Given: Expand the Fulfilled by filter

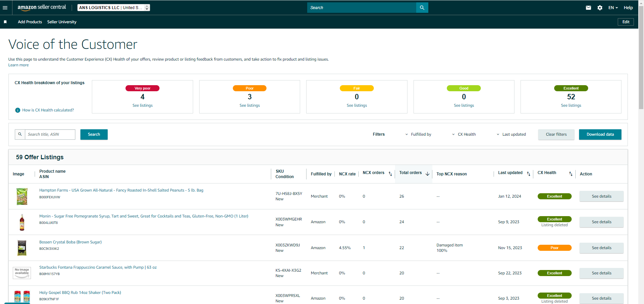Looking at the screenshot, I should point(418,134).
